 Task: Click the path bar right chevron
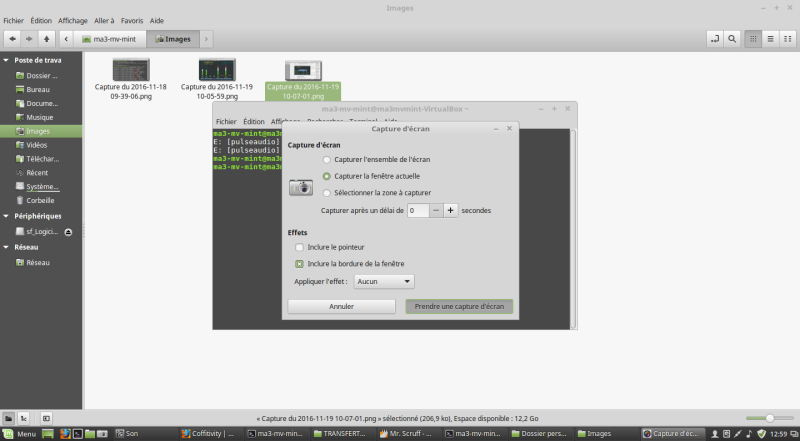pyautogui.click(x=206, y=39)
